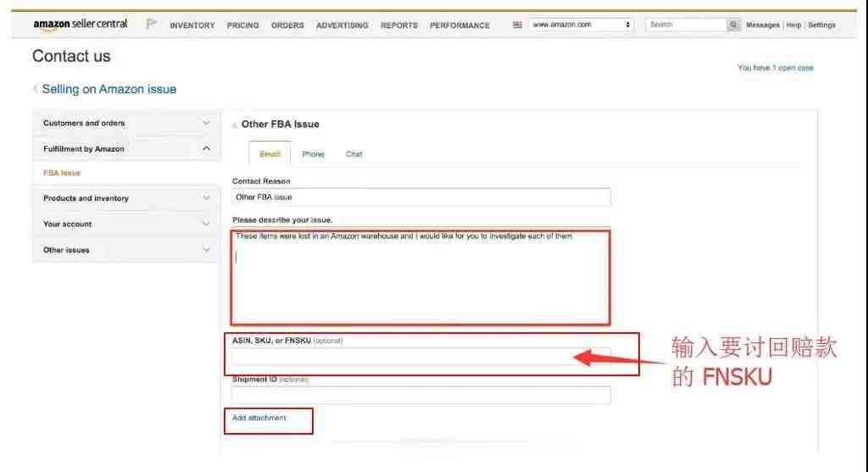Switch to the Phone contact tab
The image size is (868, 472).
tap(313, 154)
